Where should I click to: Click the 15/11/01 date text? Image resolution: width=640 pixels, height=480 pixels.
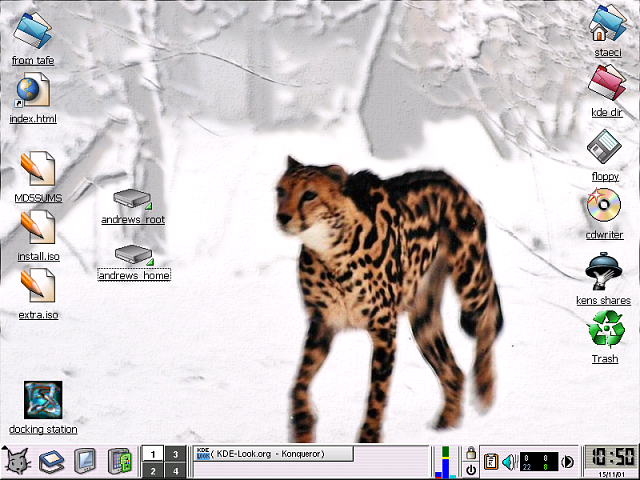click(x=611, y=474)
